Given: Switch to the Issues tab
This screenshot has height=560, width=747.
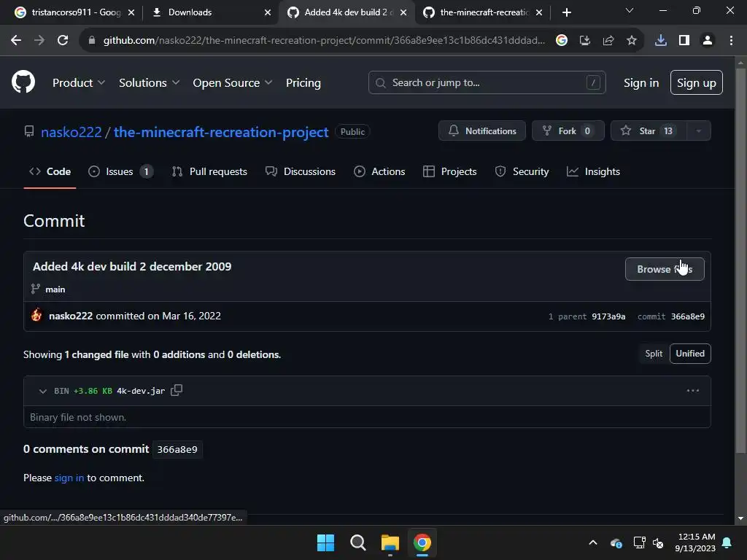Looking at the screenshot, I should (x=120, y=171).
